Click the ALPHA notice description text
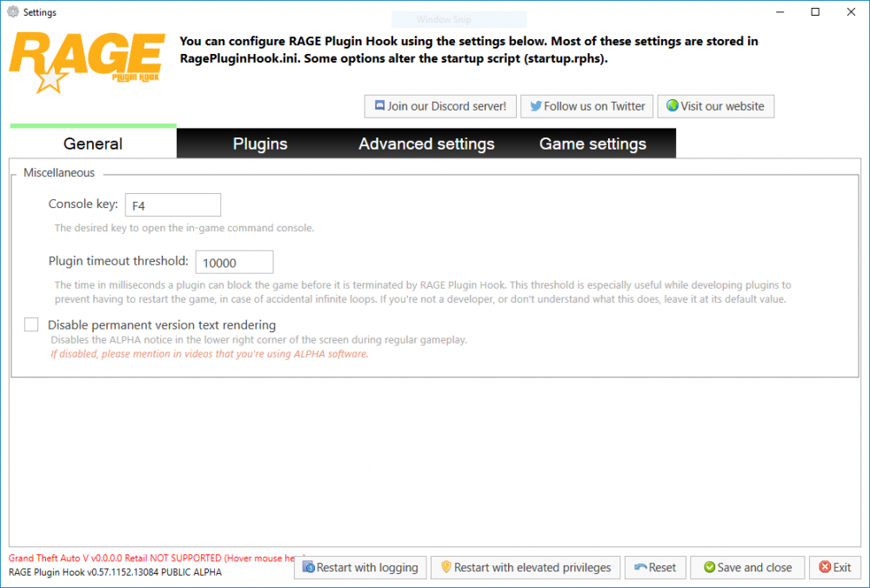This screenshot has height=588, width=870. click(x=258, y=339)
